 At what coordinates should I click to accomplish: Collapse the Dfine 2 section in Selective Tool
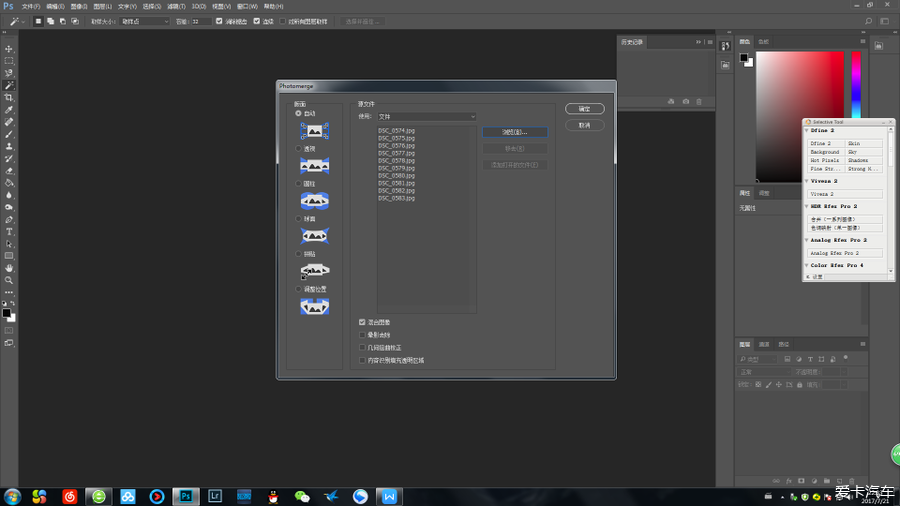pyautogui.click(x=807, y=131)
